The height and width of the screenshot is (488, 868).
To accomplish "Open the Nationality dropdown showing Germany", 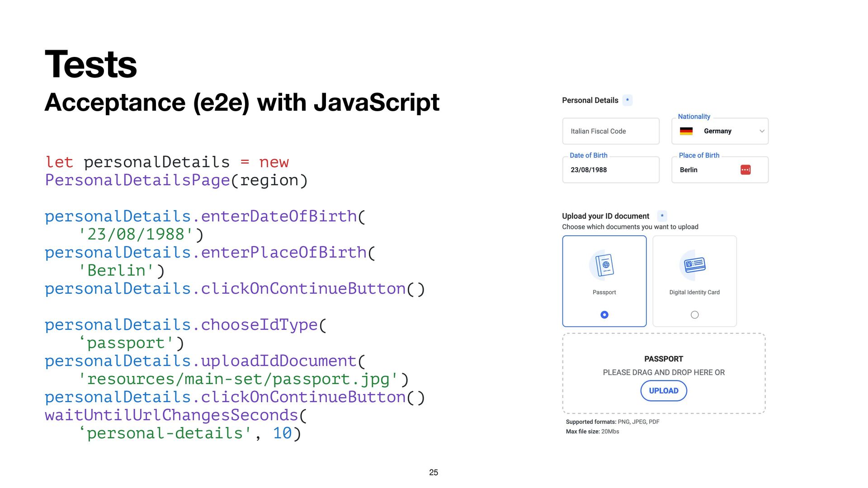I will coord(720,131).
